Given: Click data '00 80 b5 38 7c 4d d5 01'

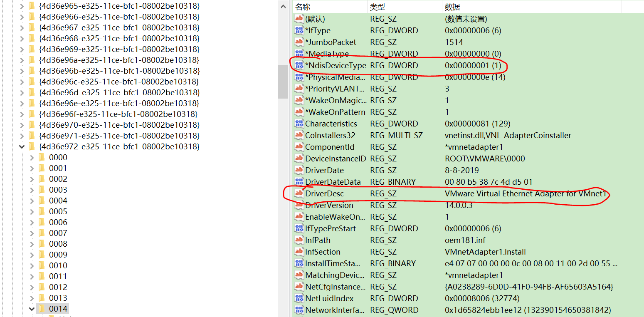Looking at the screenshot, I should (x=489, y=182).
